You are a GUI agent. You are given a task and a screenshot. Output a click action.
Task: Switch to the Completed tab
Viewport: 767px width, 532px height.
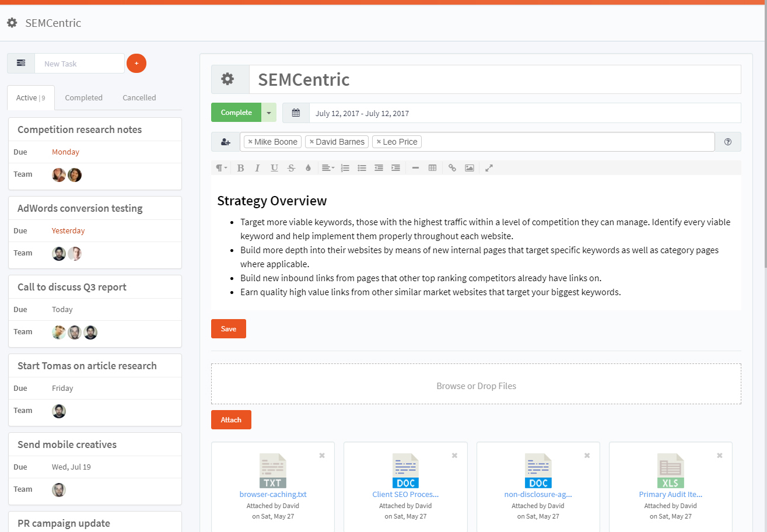tap(83, 98)
